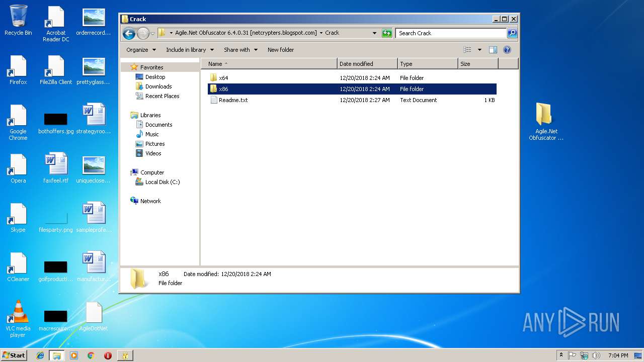Click the taskbar clock showing 7:04 PM

pos(618,355)
